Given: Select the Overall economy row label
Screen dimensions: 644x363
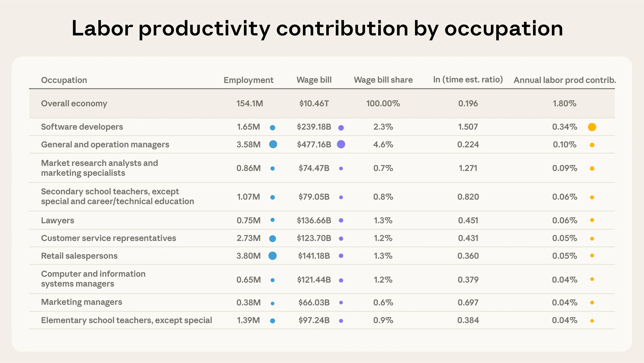Looking at the screenshot, I should coord(74,104).
